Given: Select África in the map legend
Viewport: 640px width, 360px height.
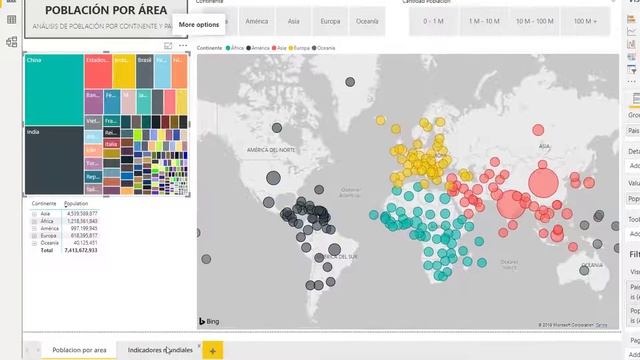Looking at the screenshot, I should 235,48.
